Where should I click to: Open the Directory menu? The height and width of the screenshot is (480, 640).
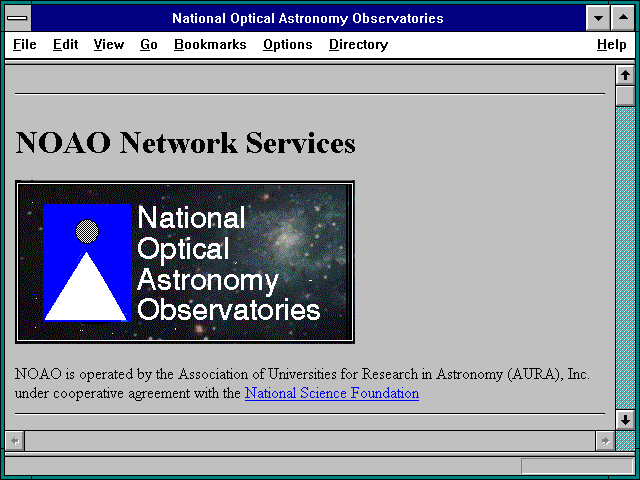click(x=358, y=44)
